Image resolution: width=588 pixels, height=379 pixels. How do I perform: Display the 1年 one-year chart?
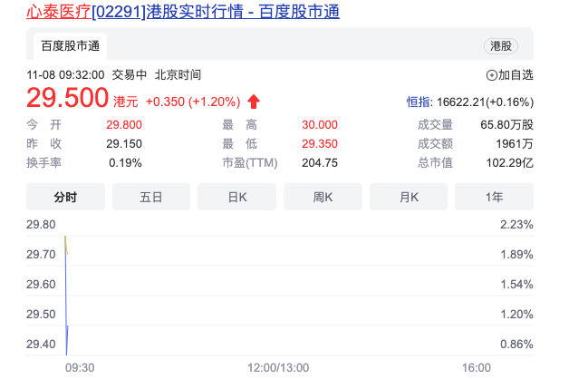(495, 197)
